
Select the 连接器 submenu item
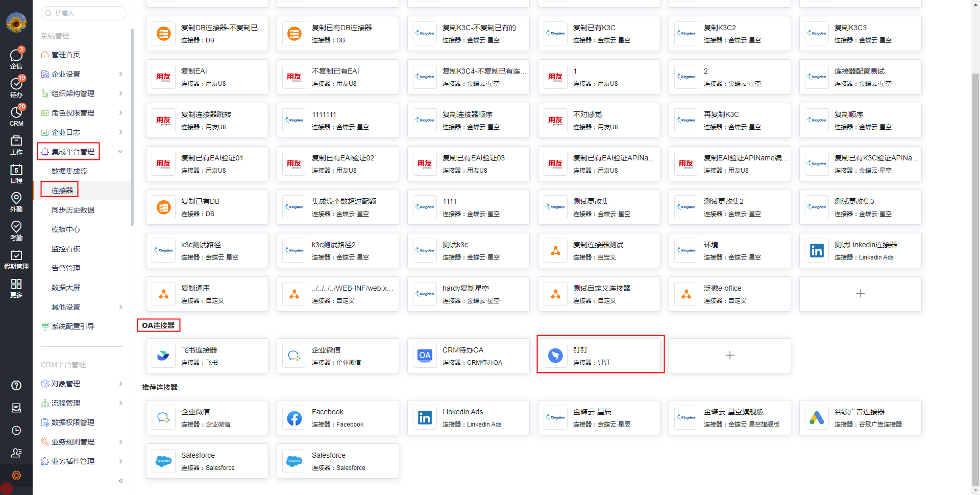click(82, 191)
